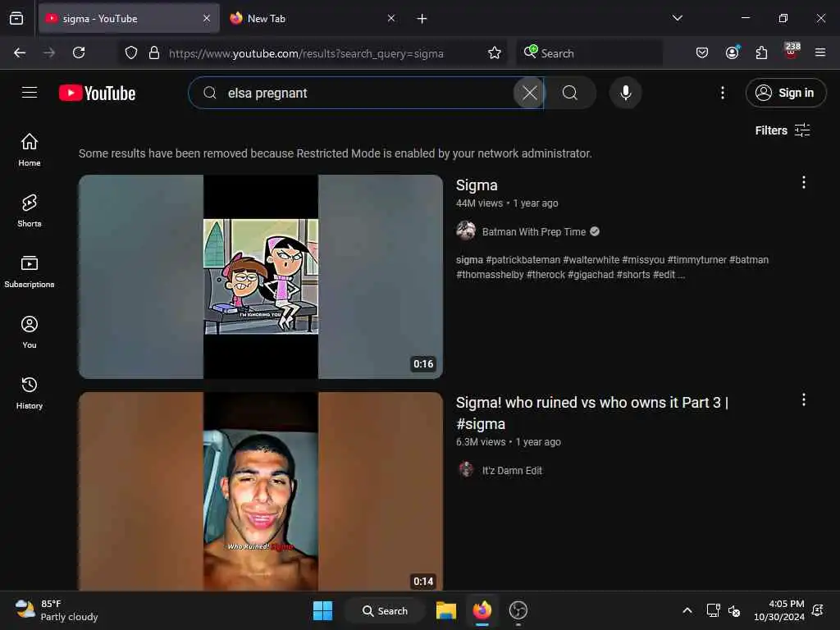Open network display tray icon
Screen dimensions: 840x630
click(x=713, y=610)
